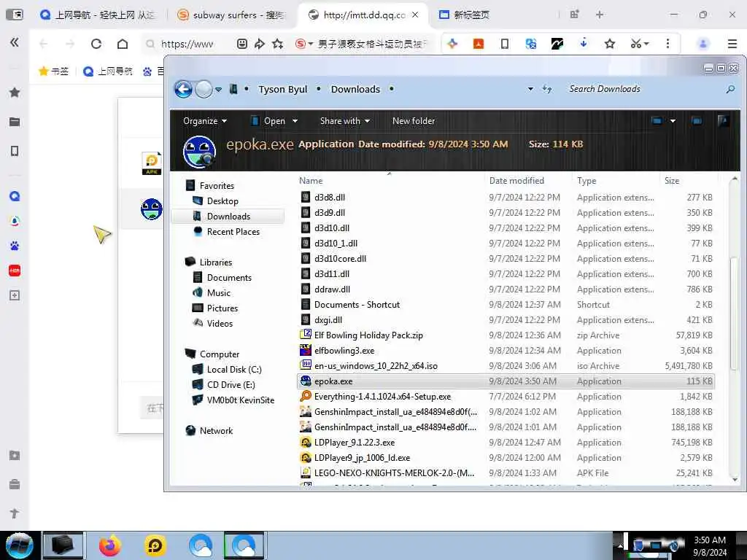Expand the change view dropdown arrow
Viewport: 747px width, 560px height.
673,121
